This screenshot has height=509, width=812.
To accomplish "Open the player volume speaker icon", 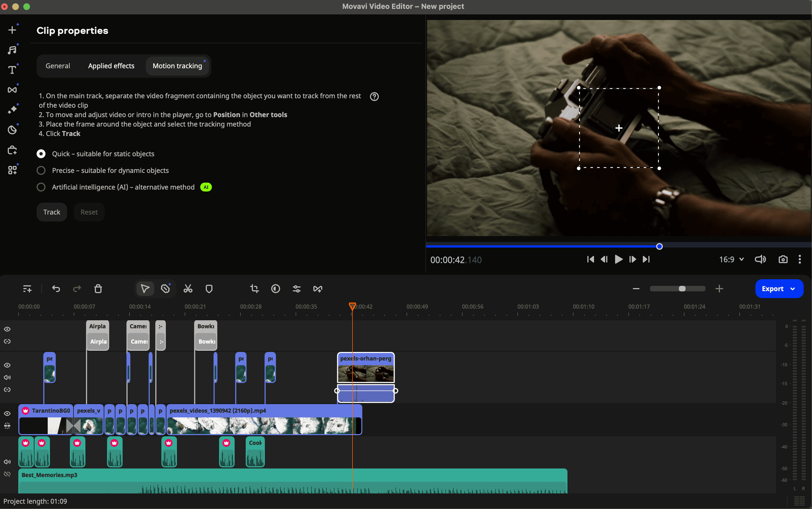I will [760, 259].
